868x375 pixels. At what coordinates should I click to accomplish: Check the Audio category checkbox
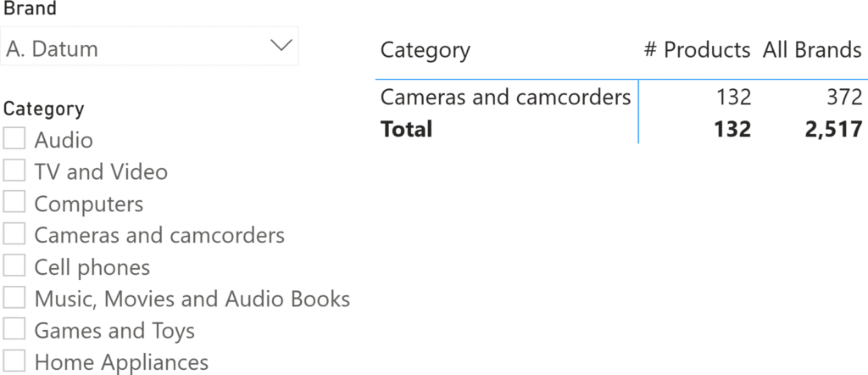(14, 139)
